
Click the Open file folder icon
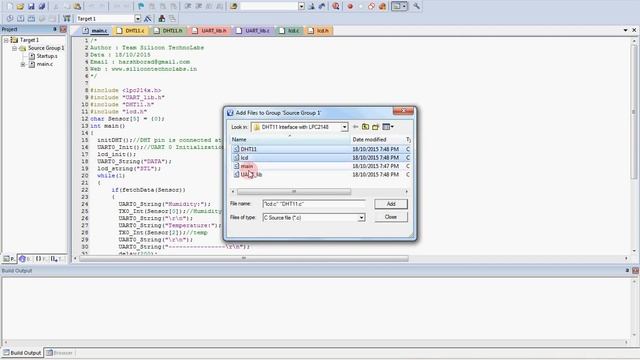[x=20, y=6]
